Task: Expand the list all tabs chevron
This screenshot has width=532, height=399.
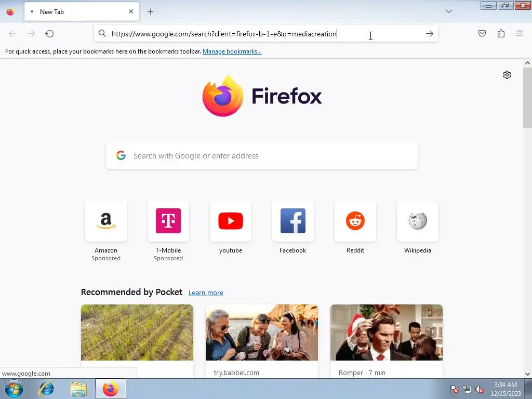Action: [x=448, y=11]
